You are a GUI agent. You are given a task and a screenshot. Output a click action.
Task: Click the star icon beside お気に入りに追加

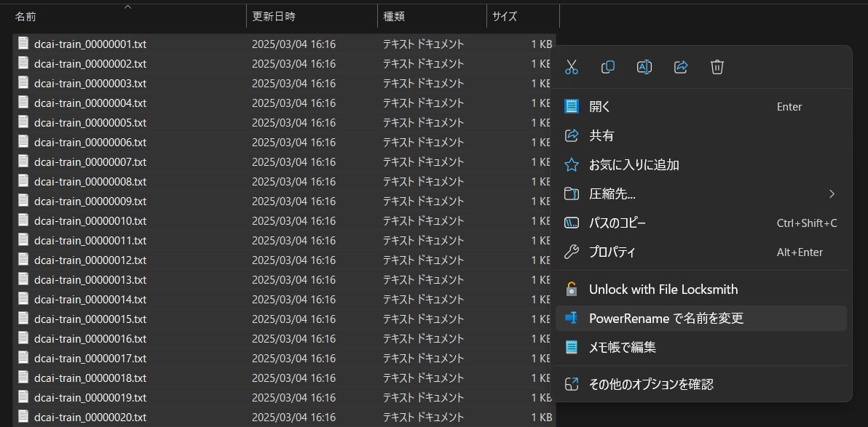pos(572,165)
